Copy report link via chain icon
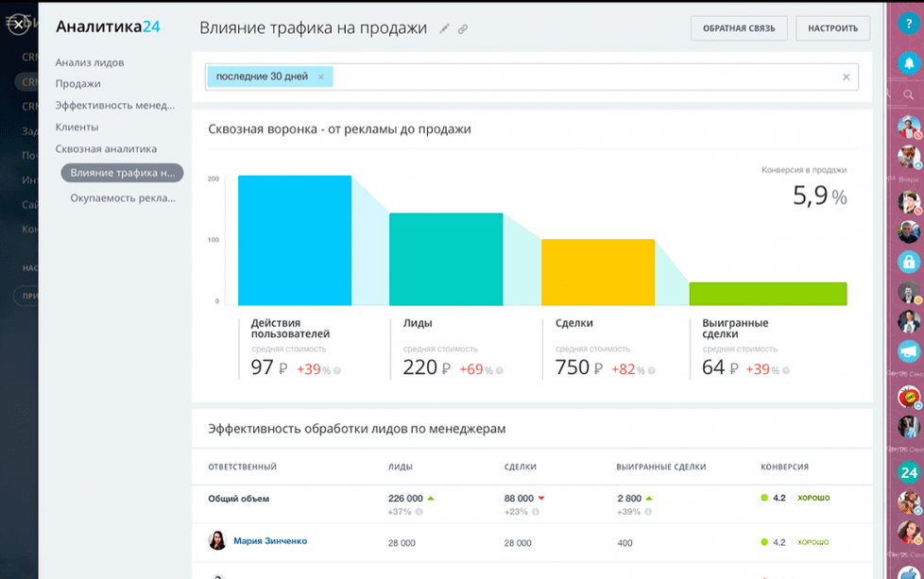924x579 pixels. [463, 29]
